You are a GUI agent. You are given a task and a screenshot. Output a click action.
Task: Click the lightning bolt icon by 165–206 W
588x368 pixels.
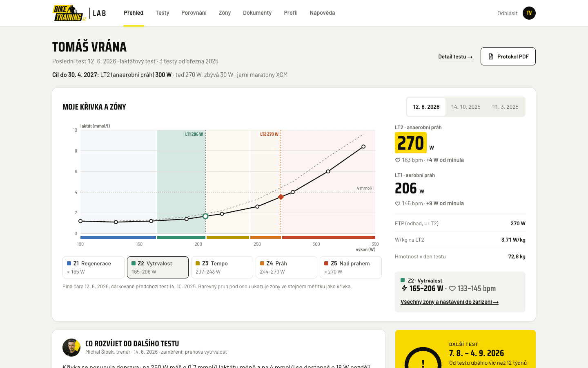(x=404, y=288)
